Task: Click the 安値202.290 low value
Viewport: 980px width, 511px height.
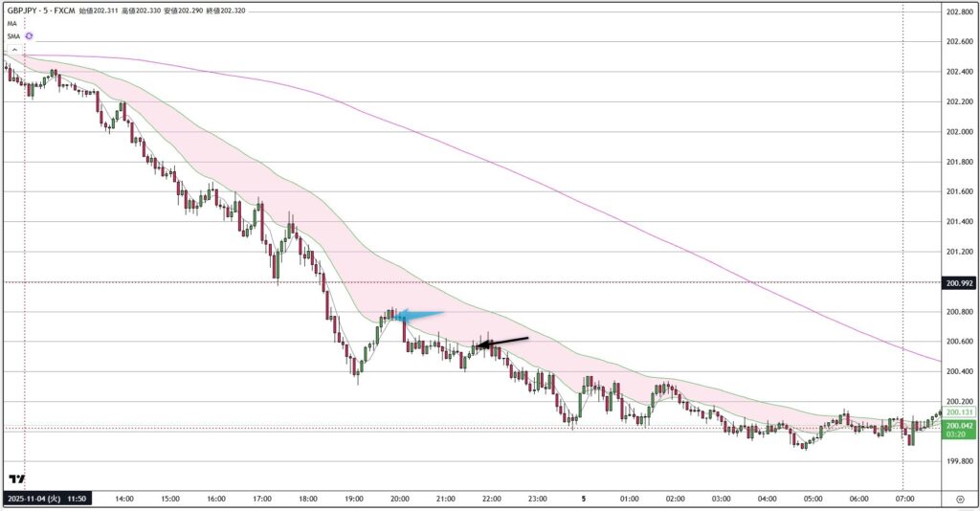Action: (x=181, y=11)
